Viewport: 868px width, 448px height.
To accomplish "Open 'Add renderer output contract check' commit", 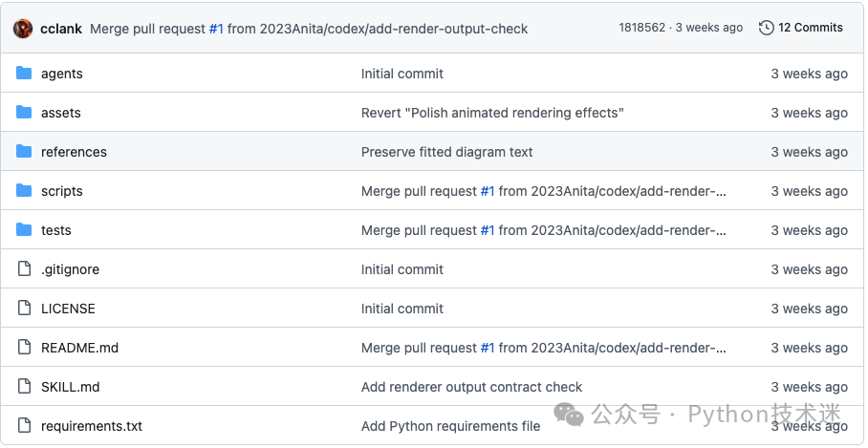I will coord(471,387).
